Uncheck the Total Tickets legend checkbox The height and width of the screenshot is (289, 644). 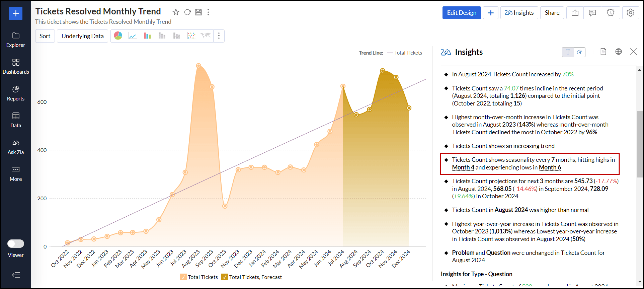[x=183, y=277]
